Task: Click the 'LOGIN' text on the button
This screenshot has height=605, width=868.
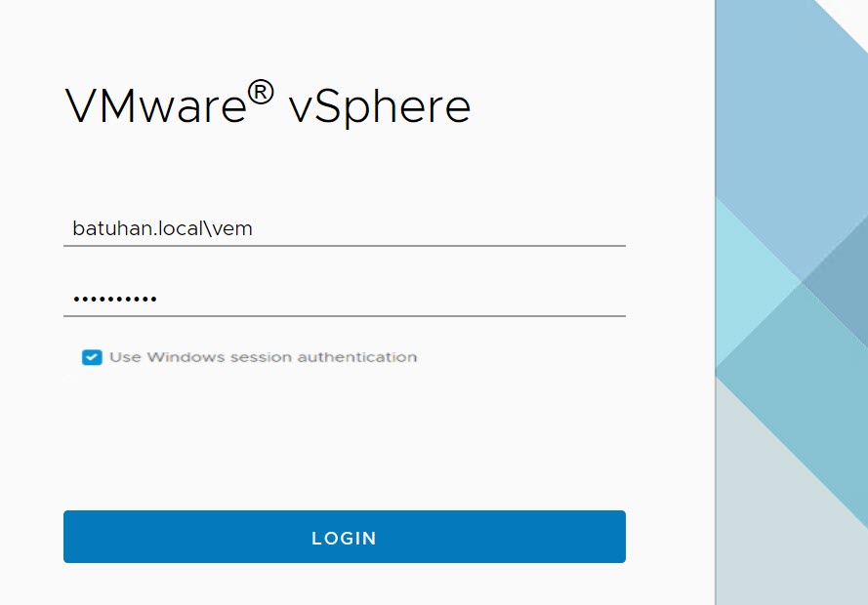Action: point(344,538)
